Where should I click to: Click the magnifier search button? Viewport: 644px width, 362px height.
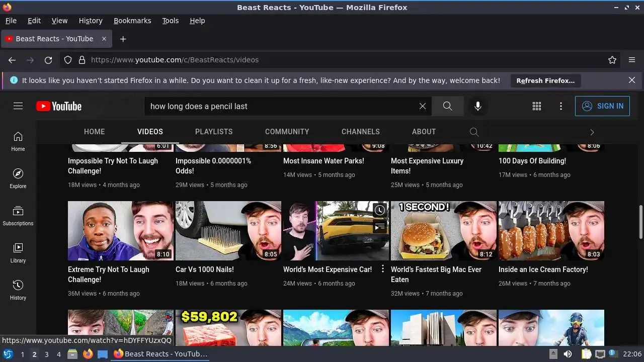pos(448,106)
